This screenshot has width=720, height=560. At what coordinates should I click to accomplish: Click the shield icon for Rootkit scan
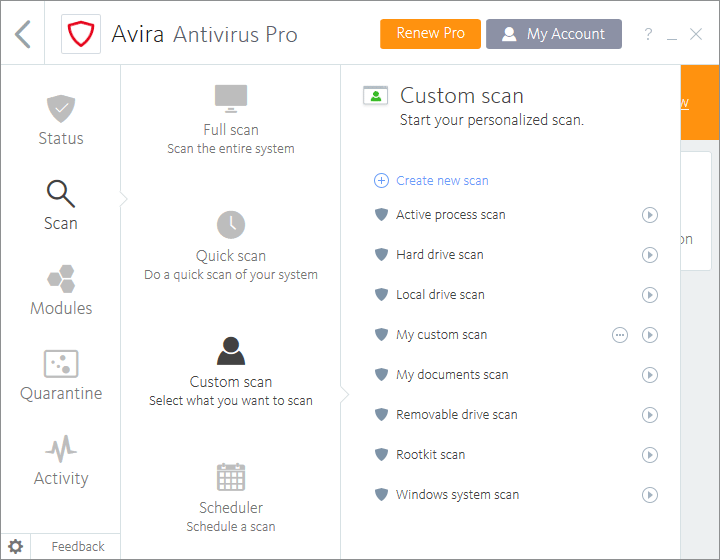381,454
